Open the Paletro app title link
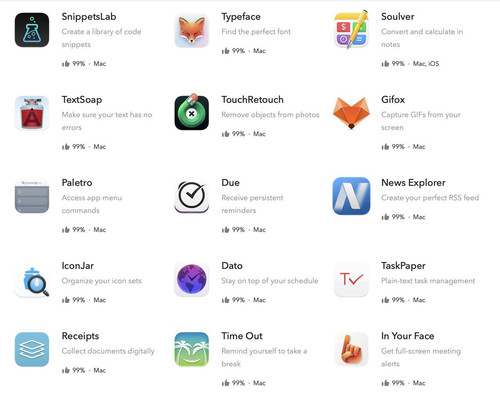Viewport: 500px width, 401px height. 77,183
